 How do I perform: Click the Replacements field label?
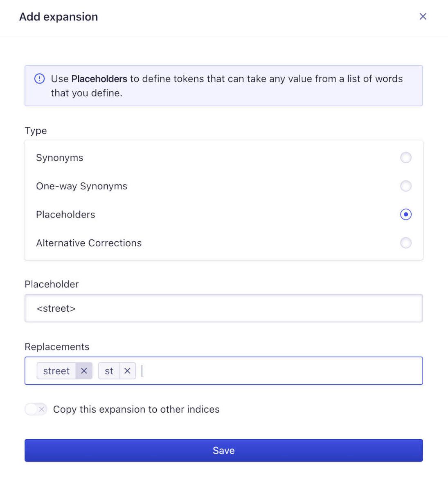tap(57, 346)
